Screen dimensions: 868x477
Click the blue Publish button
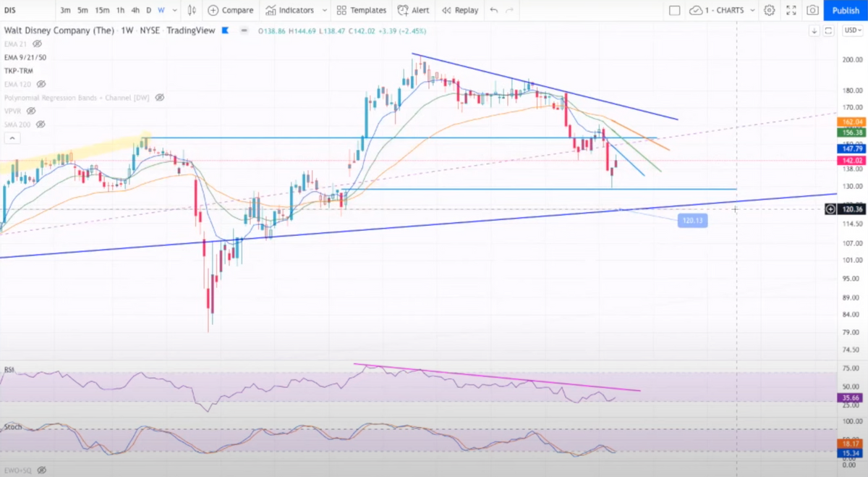(846, 10)
